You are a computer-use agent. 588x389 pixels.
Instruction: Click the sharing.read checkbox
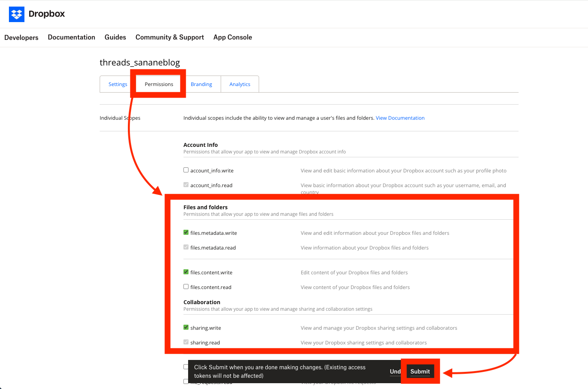(186, 342)
